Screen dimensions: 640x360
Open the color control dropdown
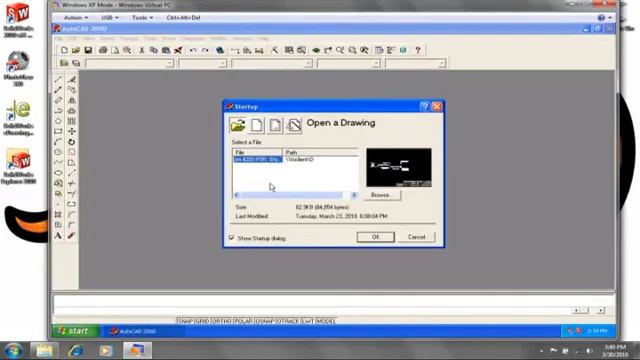coord(202,63)
